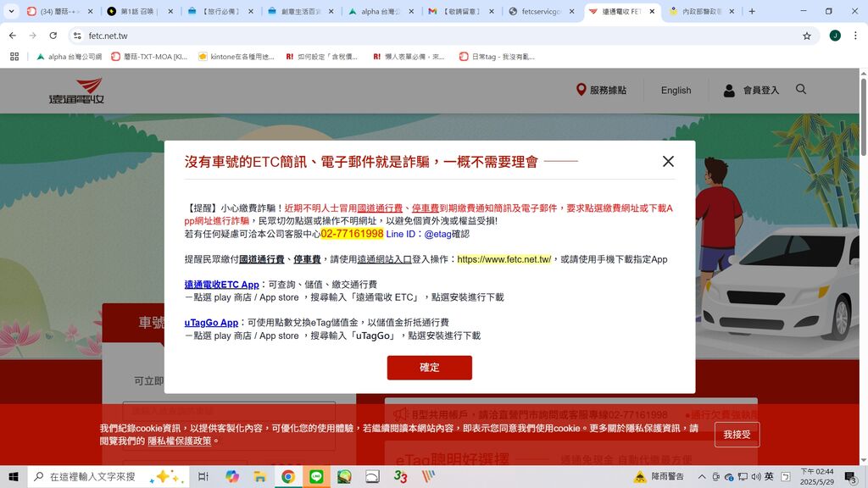Click the 會員登入 member login user icon

pos(729,90)
